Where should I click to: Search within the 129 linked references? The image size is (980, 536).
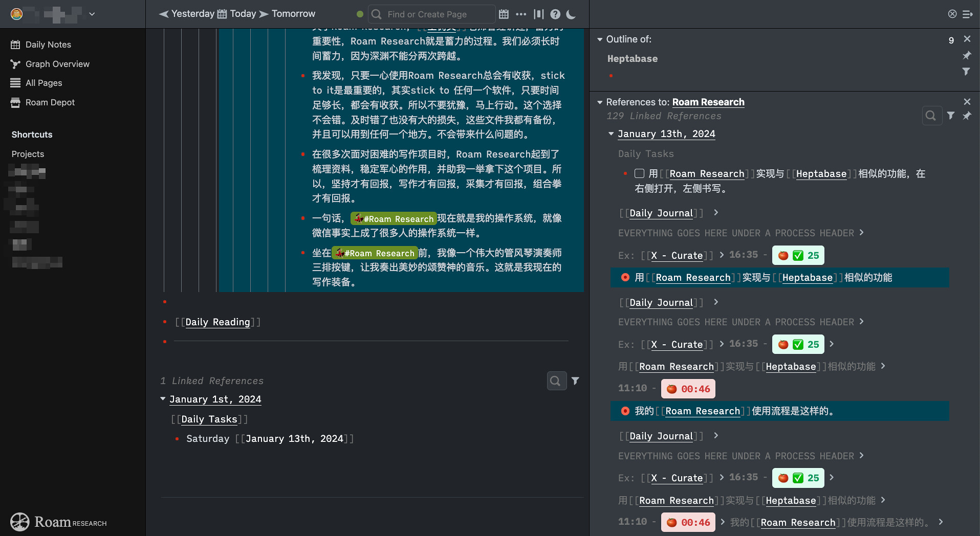[x=931, y=116]
